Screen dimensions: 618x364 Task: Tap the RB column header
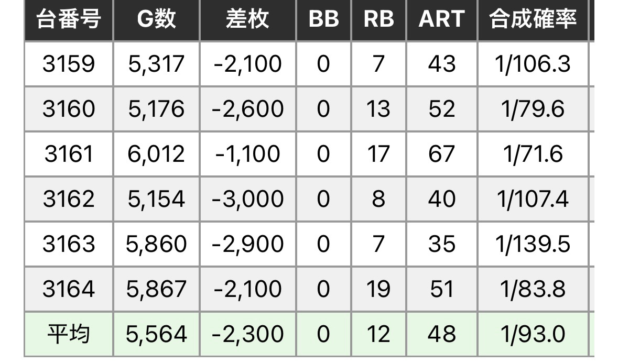click(x=378, y=19)
